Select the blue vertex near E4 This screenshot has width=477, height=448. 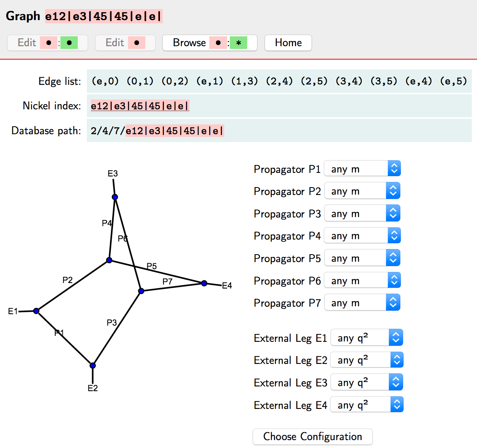pyautogui.click(x=204, y=283)
